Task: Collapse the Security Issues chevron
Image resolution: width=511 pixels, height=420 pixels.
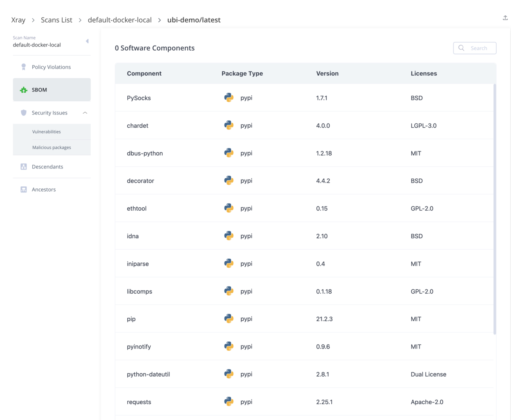Action: coord(85,113)
